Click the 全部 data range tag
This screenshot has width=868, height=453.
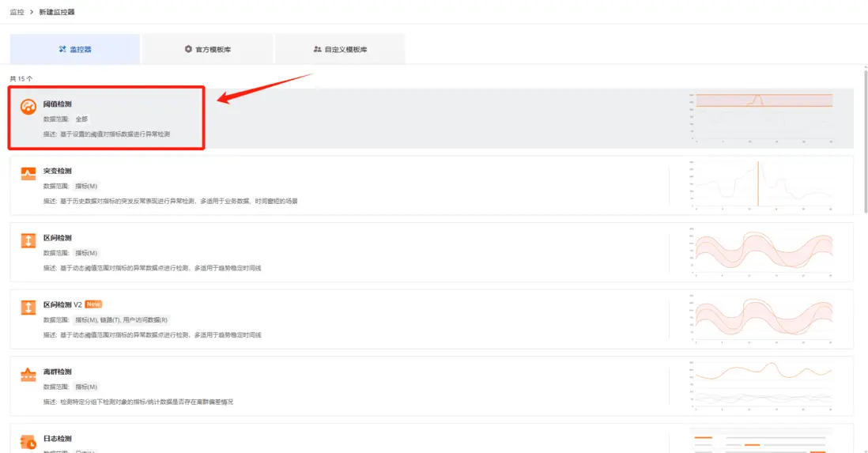tap(81, 119)
